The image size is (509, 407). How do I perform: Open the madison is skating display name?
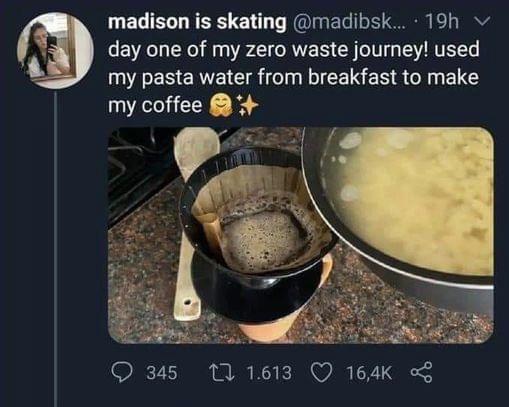197,22
